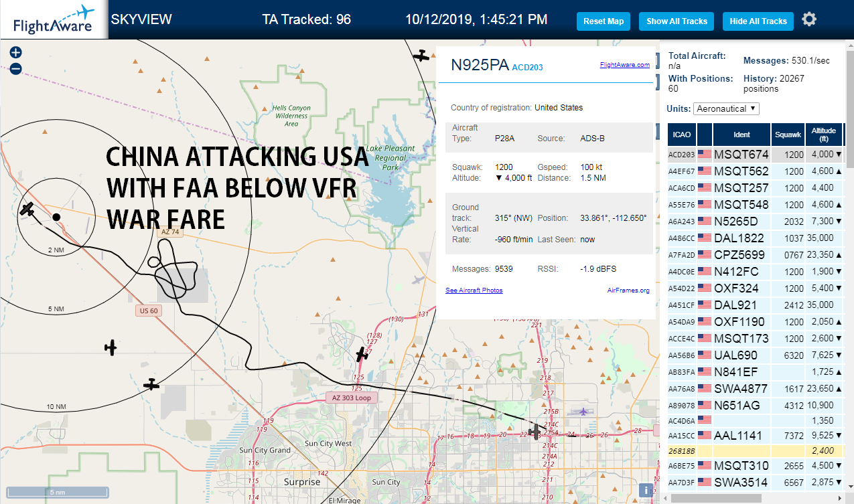Image resolution: width=854 pixels, height=504 pixels.
Task: Click the 5 nm scale bar
Action: tap(57, 492)
